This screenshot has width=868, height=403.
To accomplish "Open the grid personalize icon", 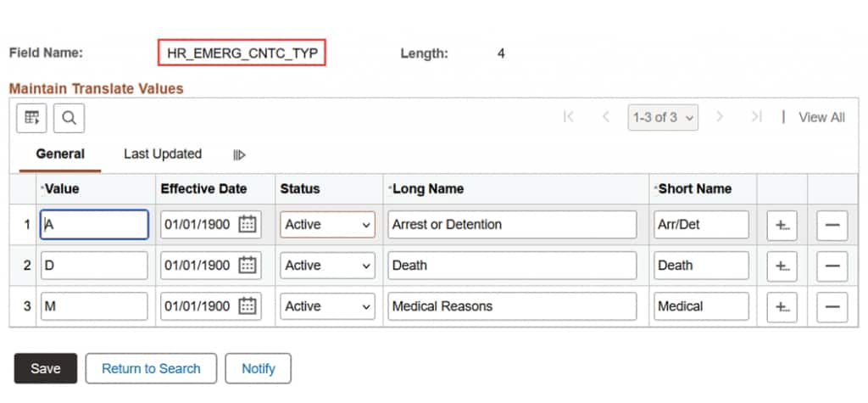I will tap(32, 118).
